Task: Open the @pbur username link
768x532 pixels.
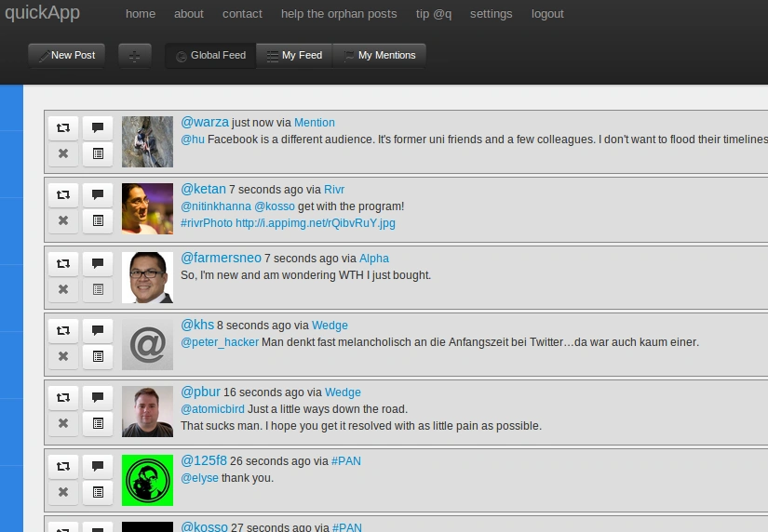Action: 200,392
